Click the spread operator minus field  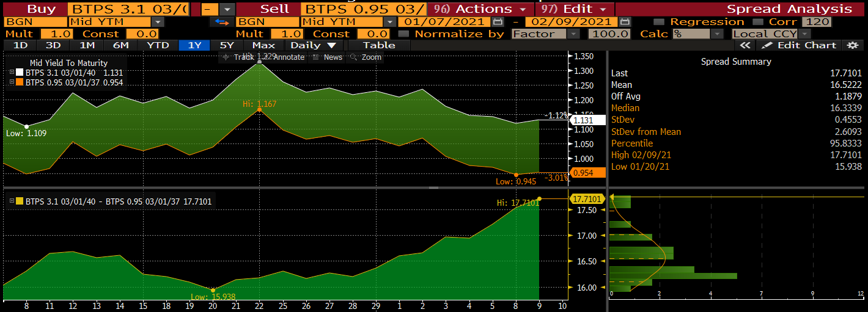210,9
